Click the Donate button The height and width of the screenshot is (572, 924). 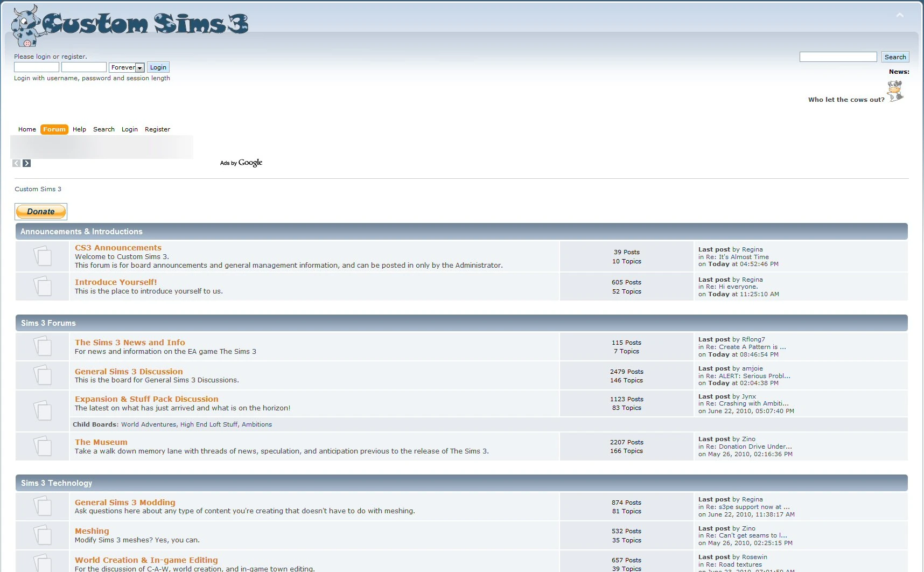point(41,212)
